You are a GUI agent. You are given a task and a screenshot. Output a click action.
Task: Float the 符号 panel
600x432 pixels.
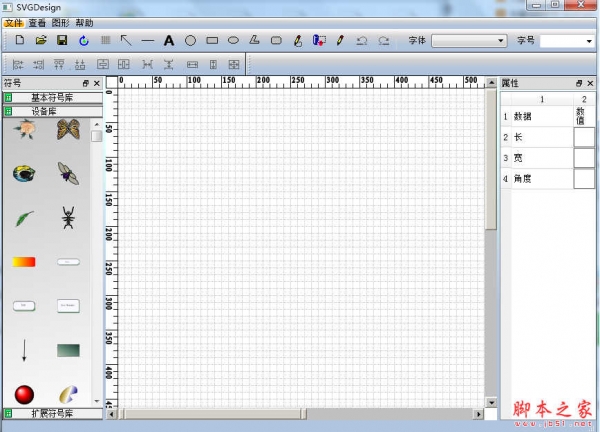86,83
